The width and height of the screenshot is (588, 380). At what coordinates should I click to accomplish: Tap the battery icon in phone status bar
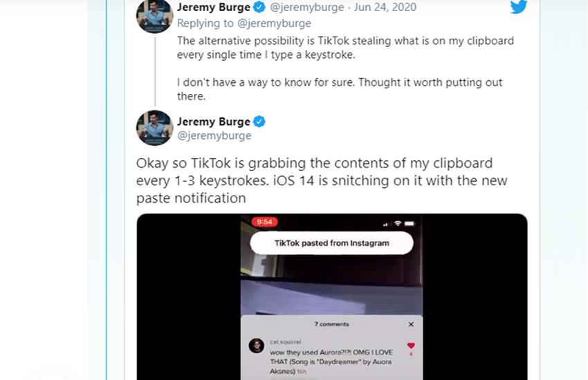coord(410,223)
